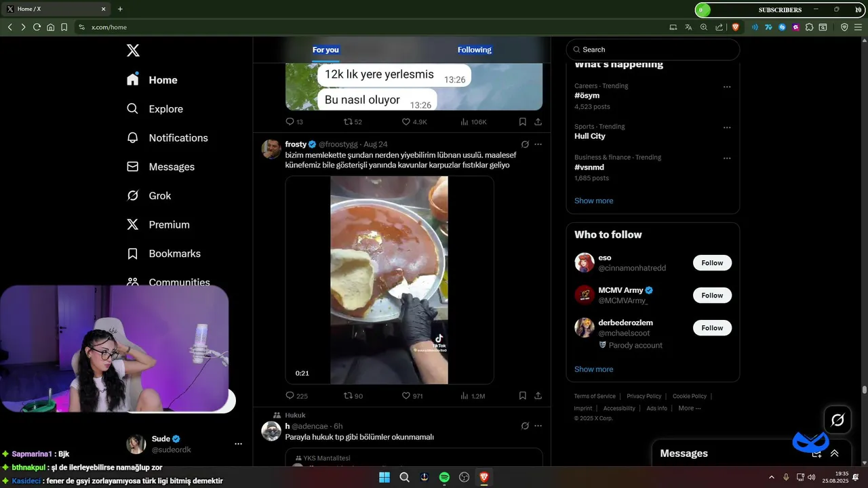The height and width of the screenshot is (488, 868).
Task: Open more options on adencae's Hukuk post
Action: click(538, 426)
